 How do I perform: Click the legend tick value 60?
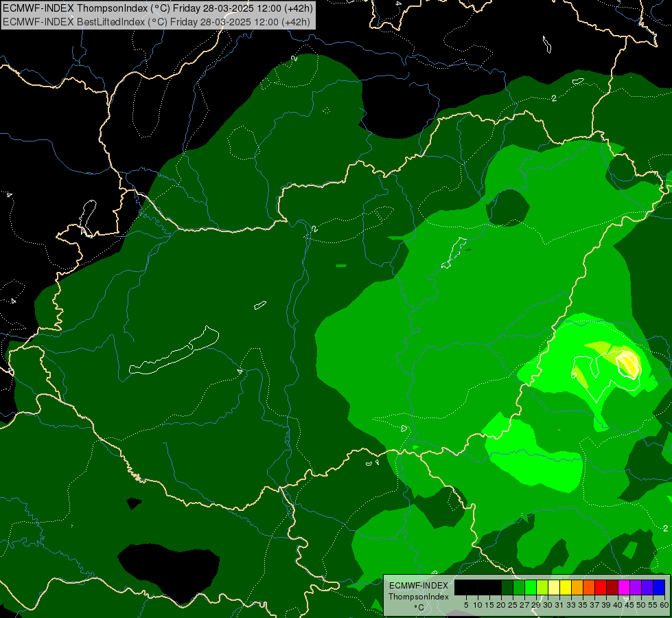click(x=664, y=605)
